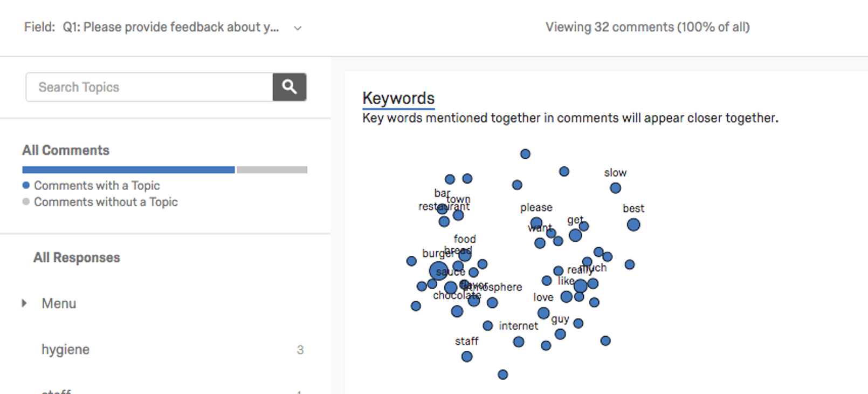The width and height of the screenshot is (868, 394).
Task: Select the "best" keyword bubble
Action: [633, 225]
